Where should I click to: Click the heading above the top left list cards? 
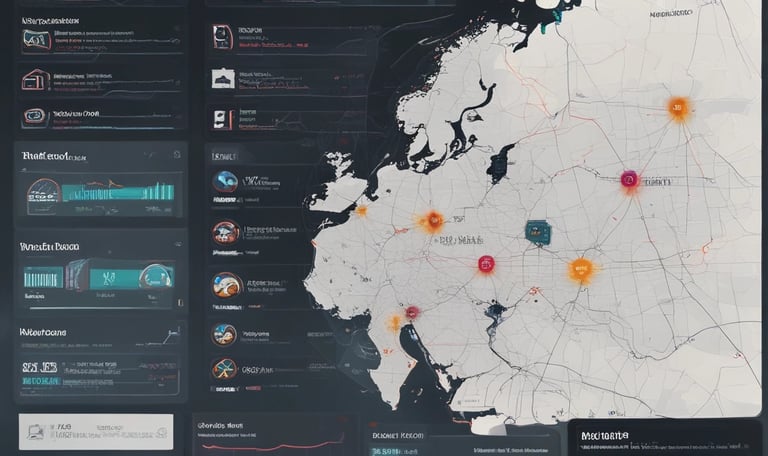50,21
